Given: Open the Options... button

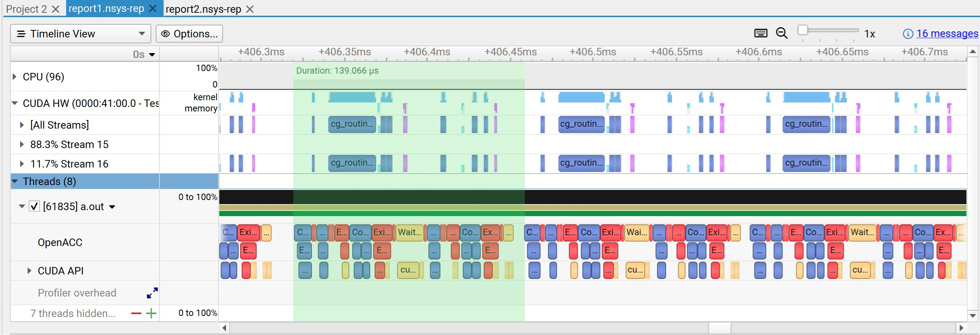Looking at the screenshot, I should coord(189,34).
